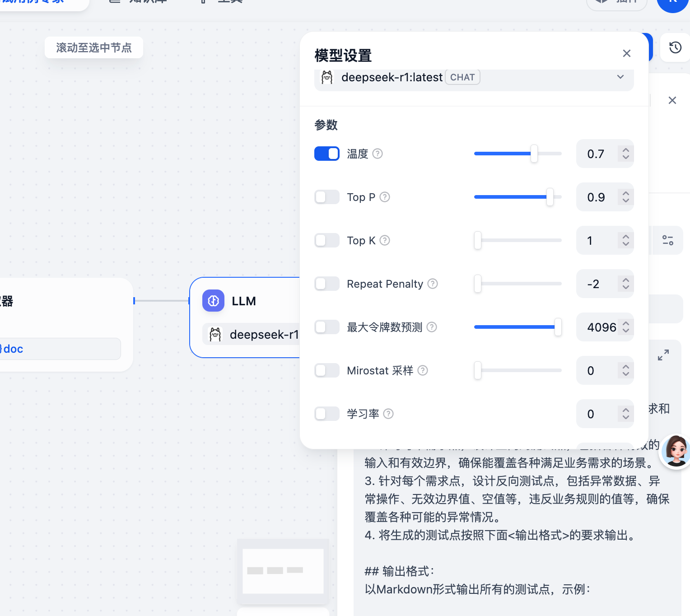Click the Top K slider handle

coord(478,240)
